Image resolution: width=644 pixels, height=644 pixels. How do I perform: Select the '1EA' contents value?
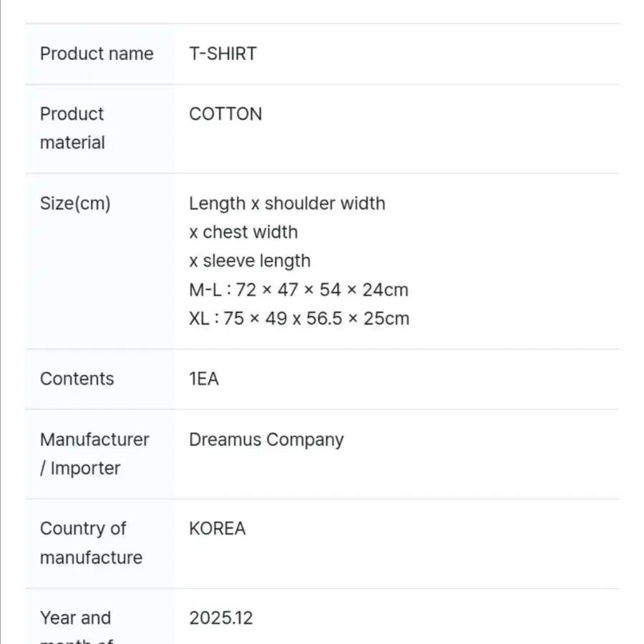tap(204, 379)
